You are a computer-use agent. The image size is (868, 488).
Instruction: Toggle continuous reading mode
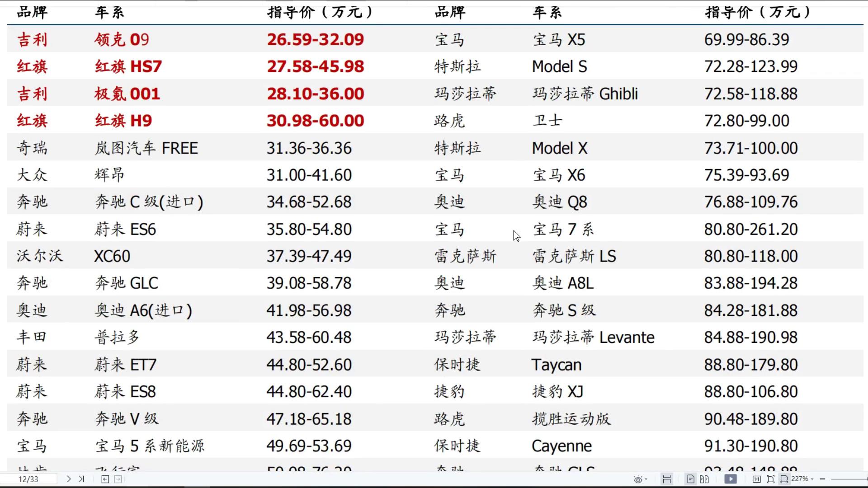(x=667, y=479)
